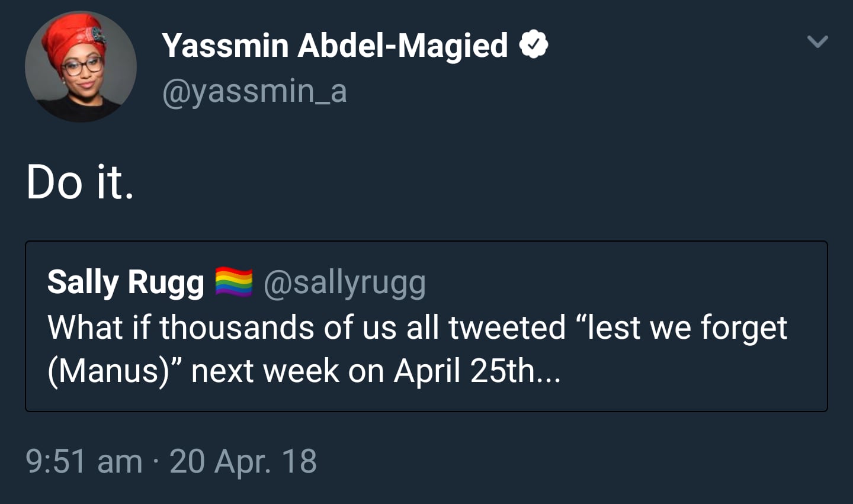Open Yassmin Abdel-Magied's profile picture

81,66
